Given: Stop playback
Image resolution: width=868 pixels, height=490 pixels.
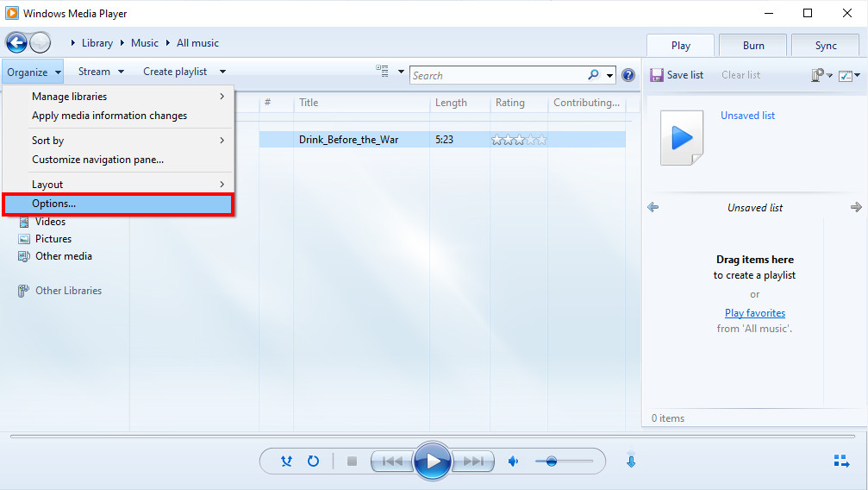Looking at the screenshot, I should [x=352, y=462].
